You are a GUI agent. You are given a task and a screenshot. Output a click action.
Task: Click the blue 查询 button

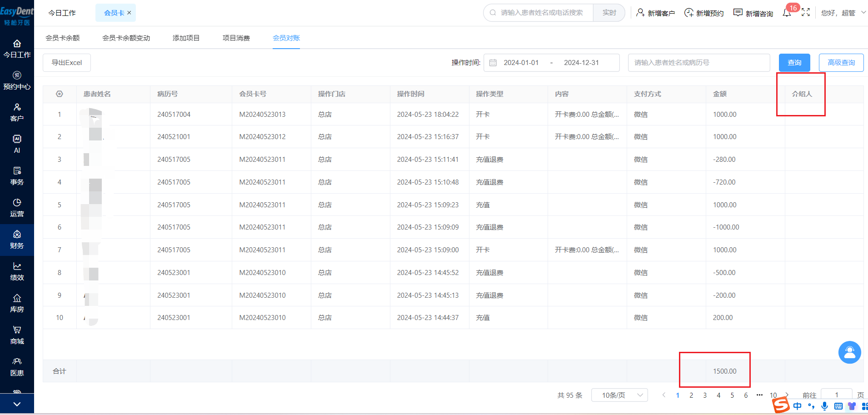pyautogui.click(x=794, y=63)
